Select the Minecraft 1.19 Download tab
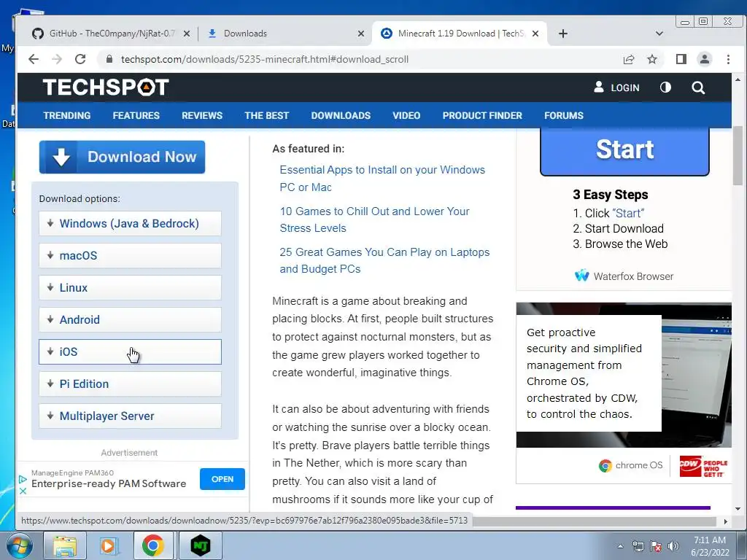Image resolution: width=747 pixels, height=560 pixels. pyautogui.click(x=460, y=34)
